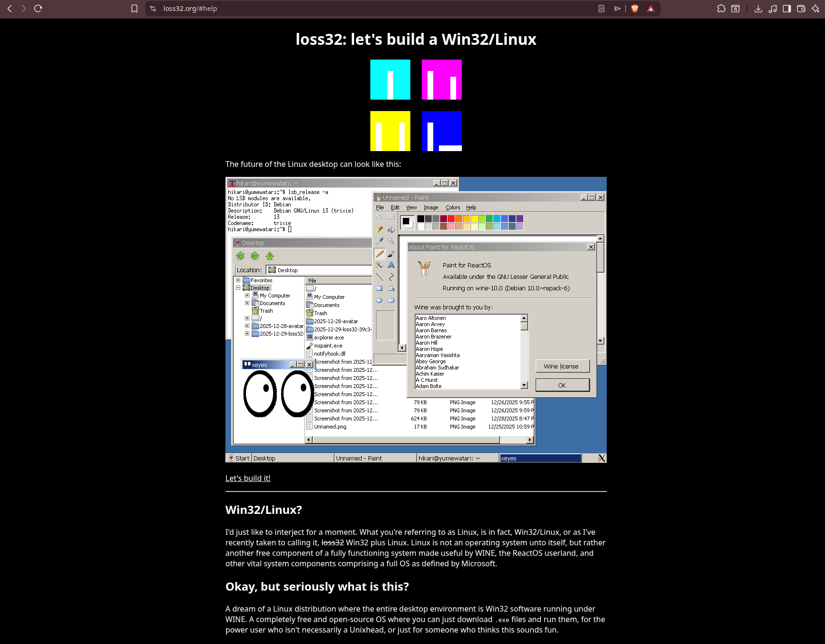Viewport: 825px width, 644px height.
Task: Expand the 2025-12-28-avatar tree folder
Action: [247, 326]
